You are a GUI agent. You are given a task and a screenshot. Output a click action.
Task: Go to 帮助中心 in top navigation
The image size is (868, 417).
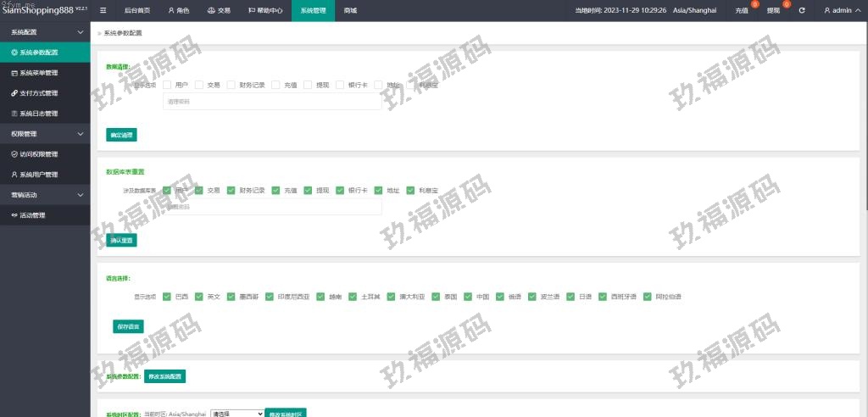pos(266,10)
